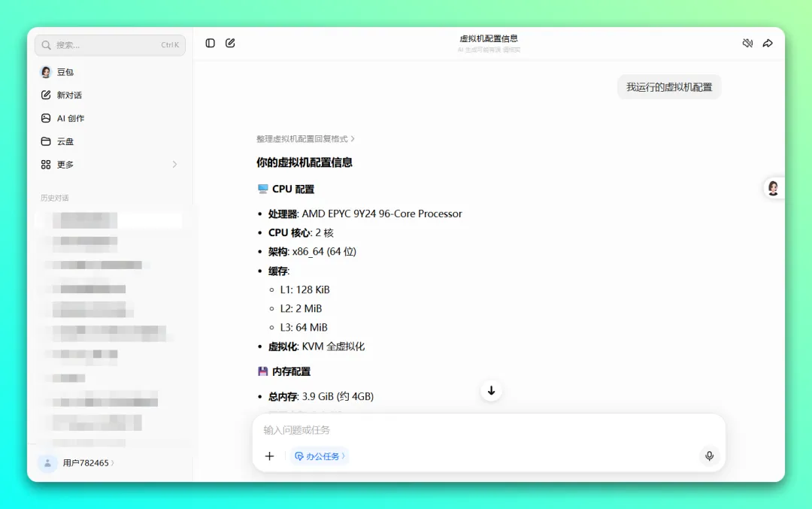Click the 历史对话 section label

[54, 198]
